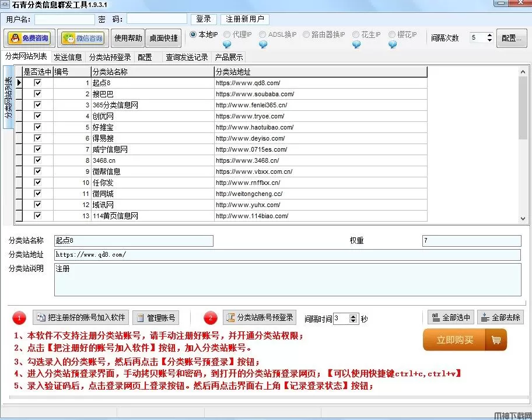Switch to the 发送信息 tab

[x=68, y=57]
